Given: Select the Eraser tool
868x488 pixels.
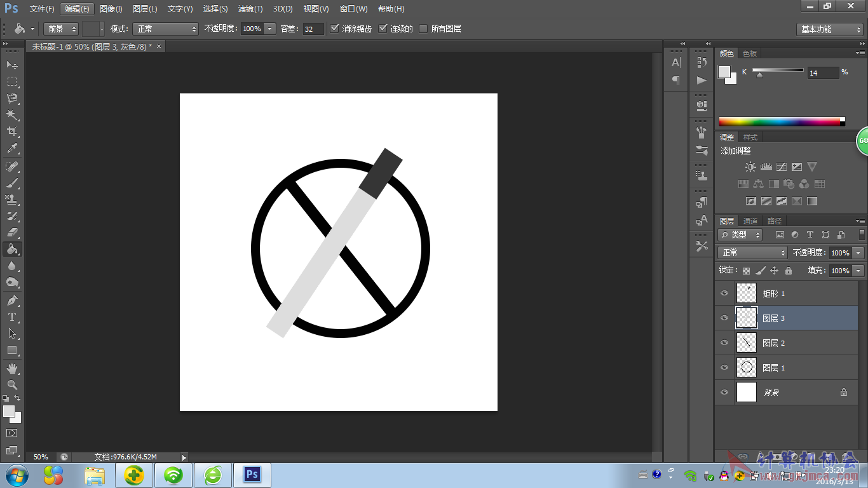Looking at the screenshot, I should [x=12, y=233].
